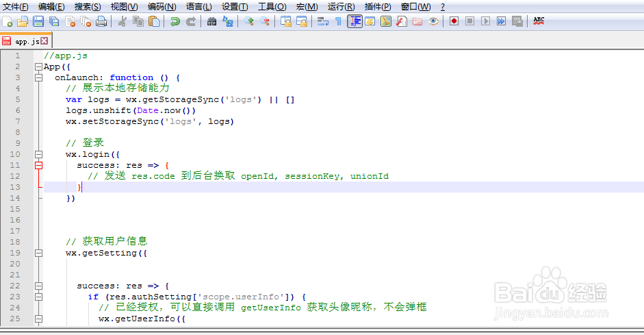The image size is (644, 335).
Task: Click the ABC spell check icon
Action: point(539,21)
